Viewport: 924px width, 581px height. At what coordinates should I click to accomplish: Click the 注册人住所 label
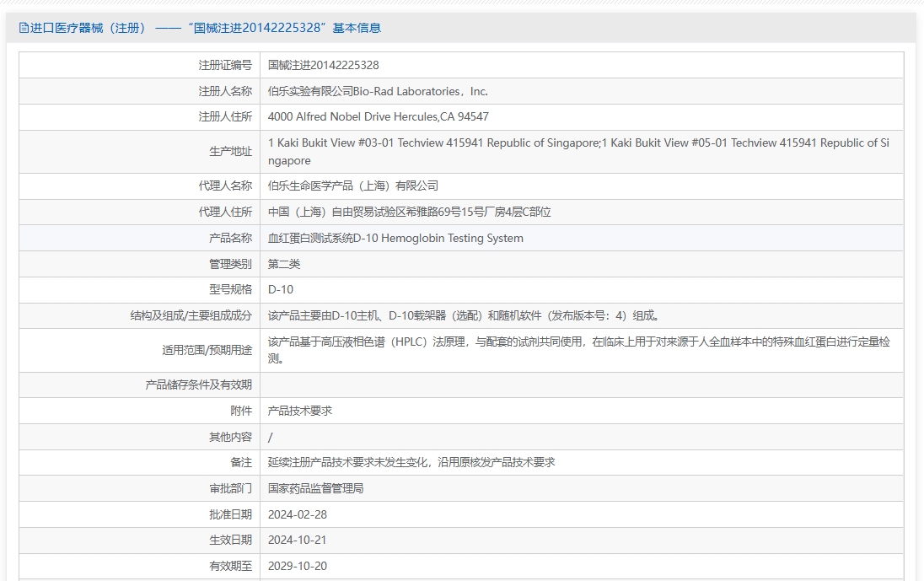click(x=225, y=116)
